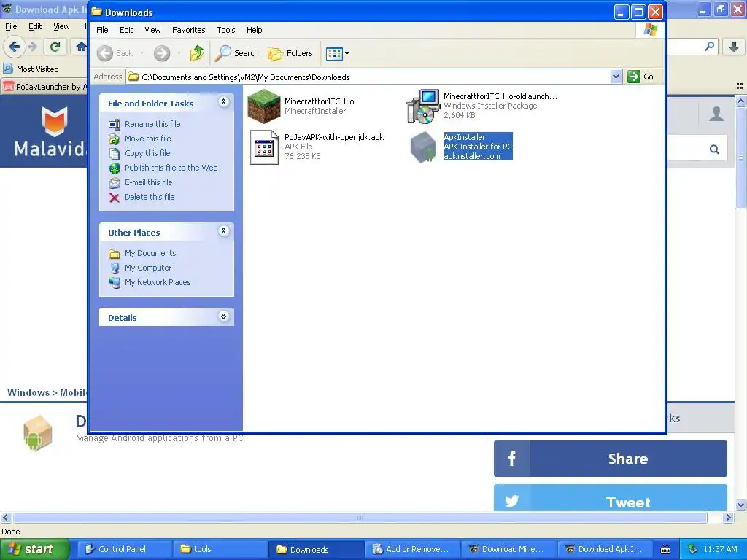
Task: Open the Views dropdown in toolbar
Action: pyautogui.click(x=337, y=53)
